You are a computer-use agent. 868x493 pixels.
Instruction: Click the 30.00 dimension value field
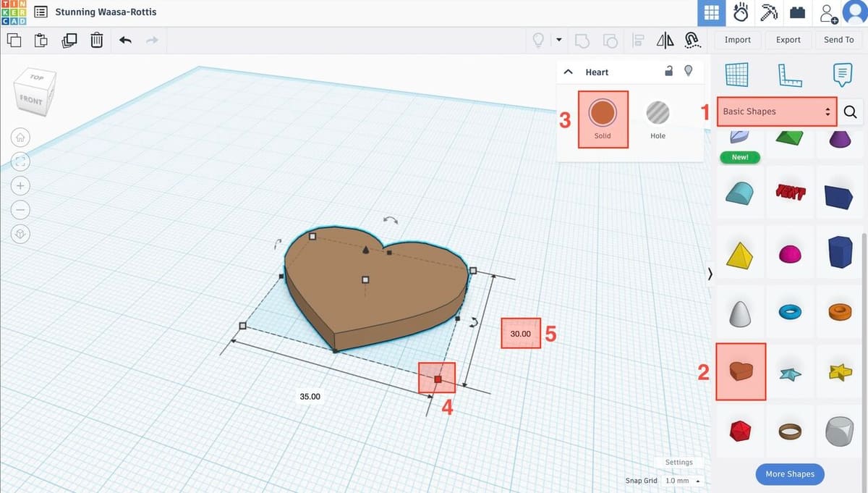coord(521,334)
